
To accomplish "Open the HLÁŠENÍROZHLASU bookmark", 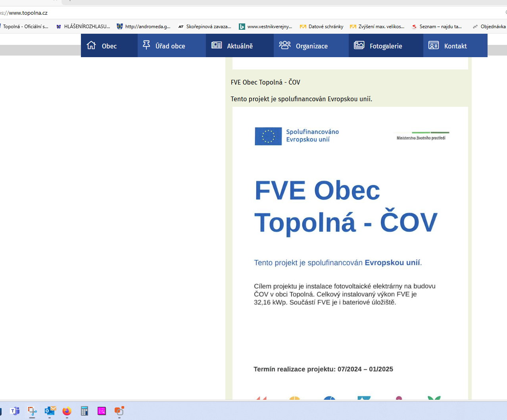I will (86, 27).
